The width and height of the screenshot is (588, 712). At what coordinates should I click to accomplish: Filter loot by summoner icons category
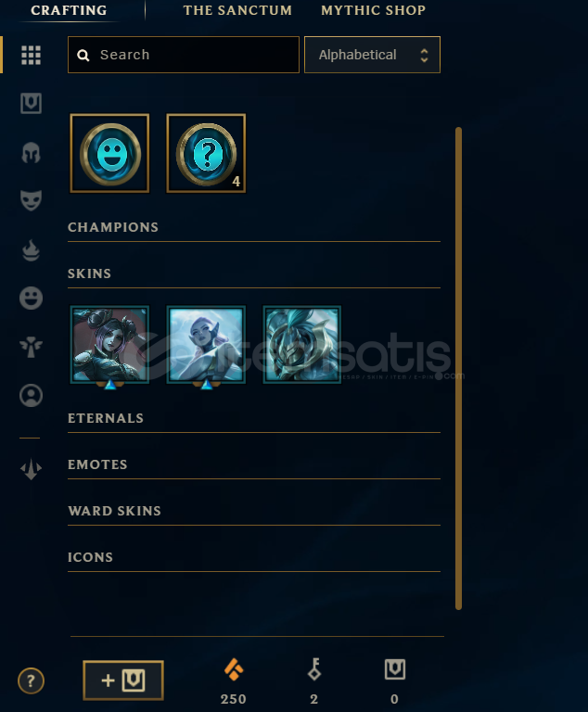click(31, 396)
